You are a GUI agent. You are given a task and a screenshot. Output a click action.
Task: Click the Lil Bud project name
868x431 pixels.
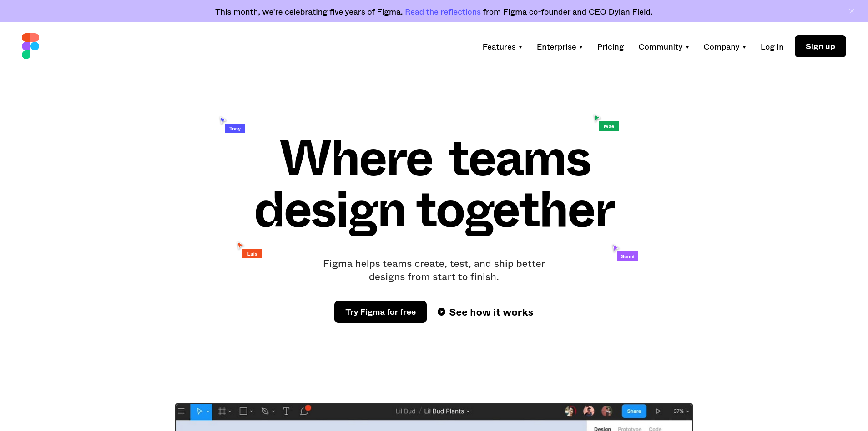(x=405, y=411)
